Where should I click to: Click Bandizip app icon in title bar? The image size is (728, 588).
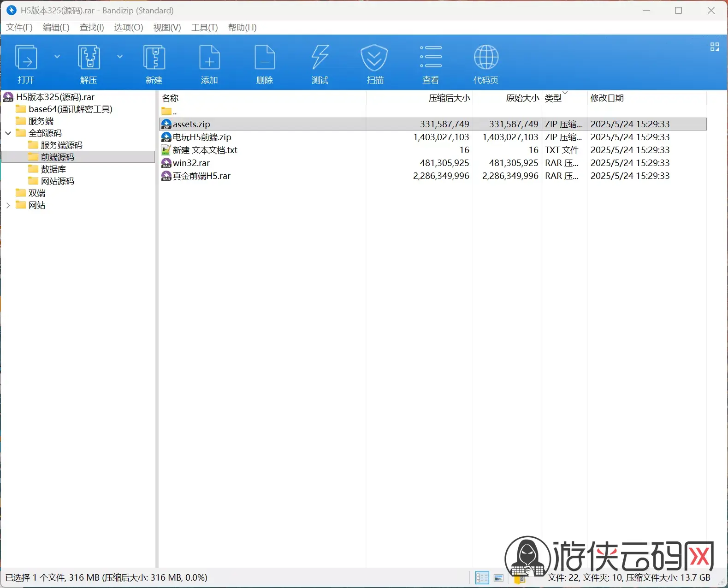coord(12,10)
